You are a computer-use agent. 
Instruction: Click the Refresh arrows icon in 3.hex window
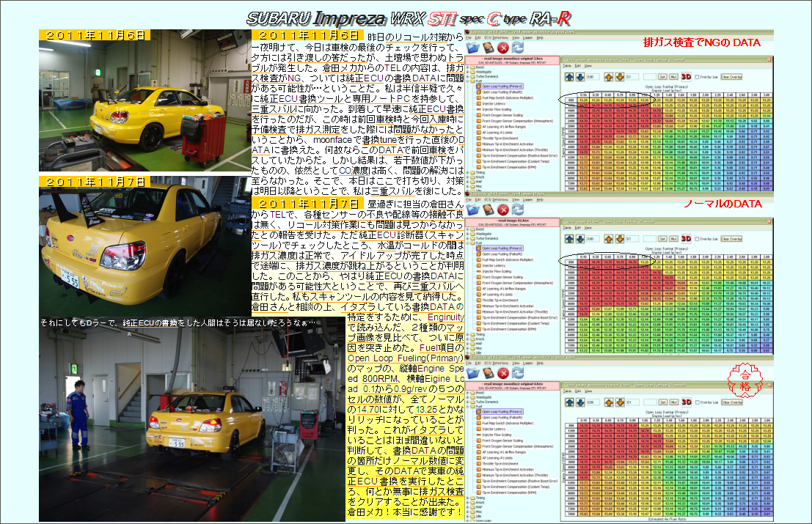tap(517, 48)
